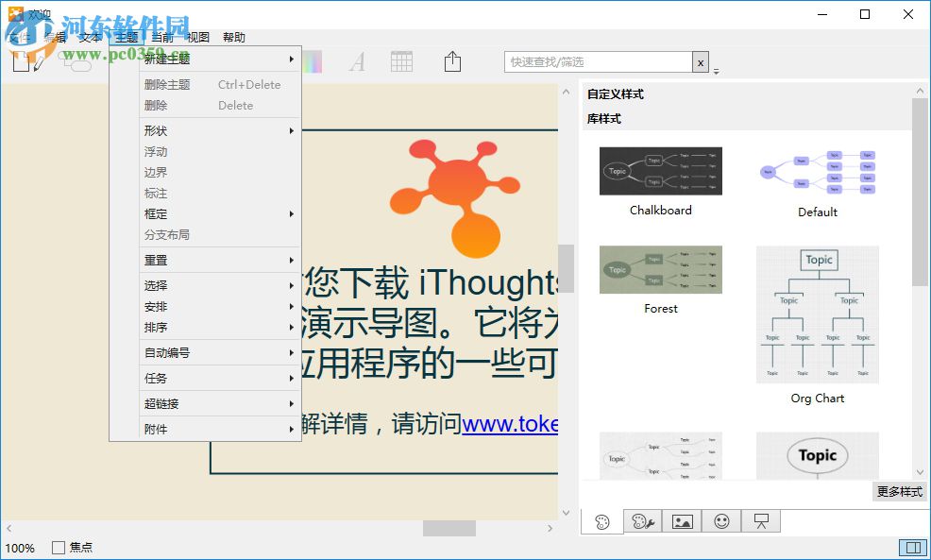The image size is (931, 560).
Task: Click the share/export icon
Action: pyautogui.click(x=452, y=60)
